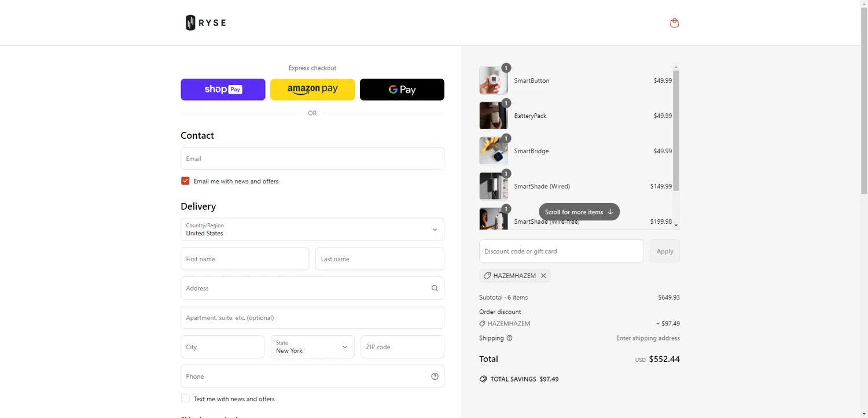
Task: Click the SmartButton product thumbnail
Action: coord(493,80)
